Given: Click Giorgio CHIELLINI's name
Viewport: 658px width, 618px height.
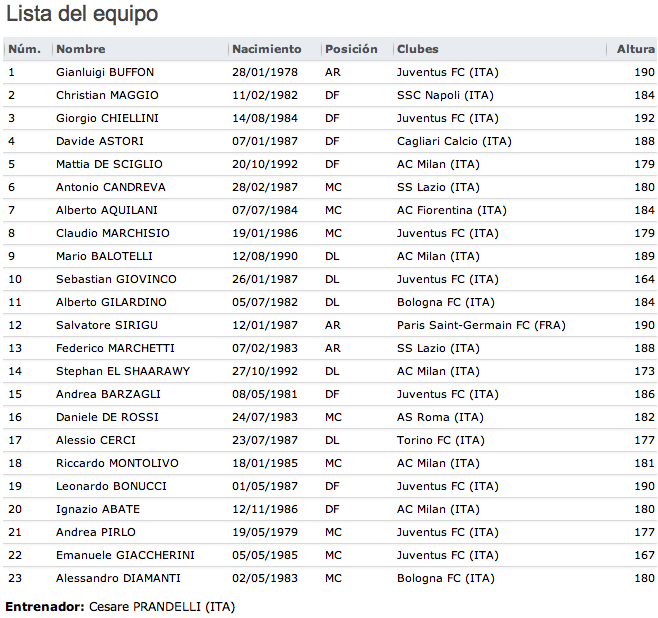Looking at the screenshot, I should point(107,118).
